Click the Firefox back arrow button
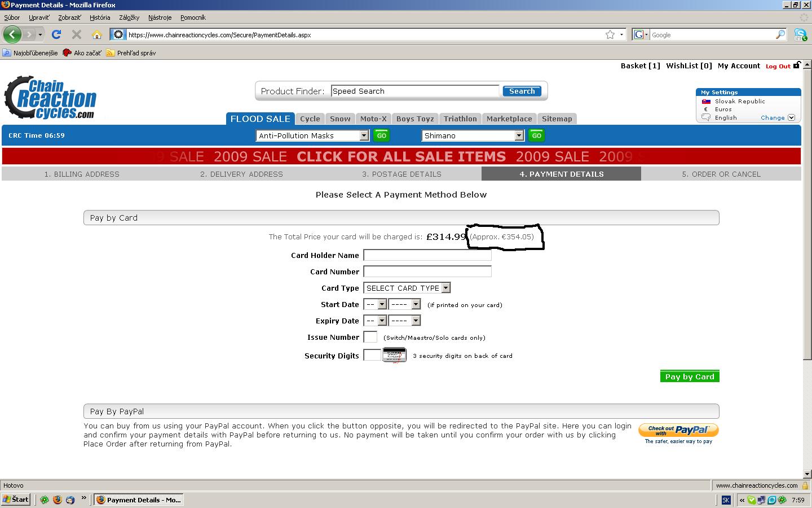 pyautogui.click(x=12, y=34)
